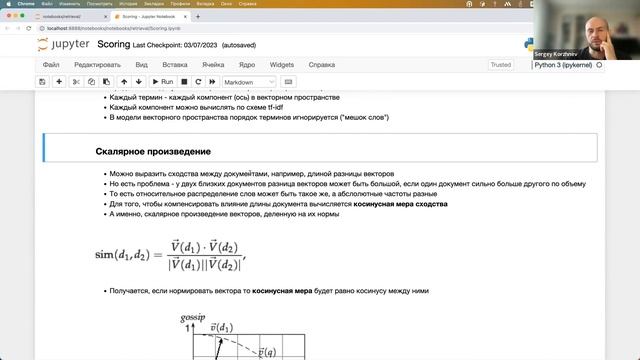Click bold text косинусная мера сходства
Image resolution: width=640 pixels, height=360 pixels.
400,204
